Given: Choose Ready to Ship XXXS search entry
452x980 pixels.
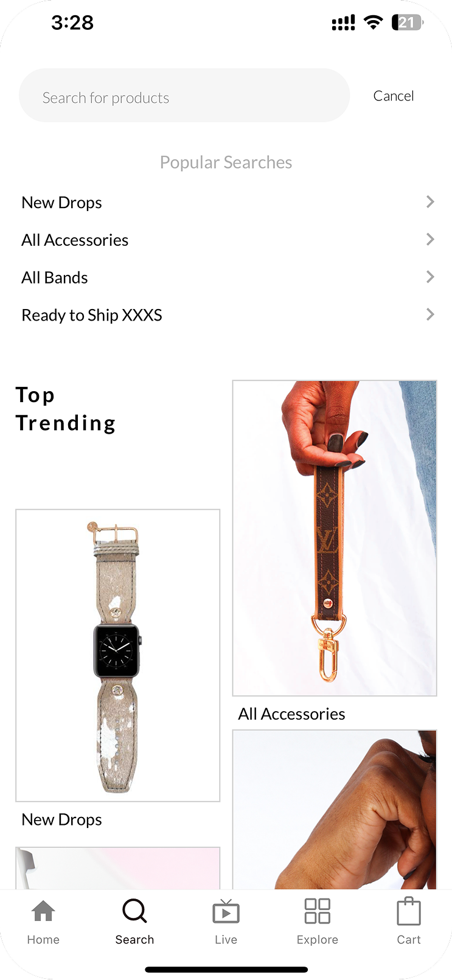Looking at the screenshot, I should [x=226, y=315].
